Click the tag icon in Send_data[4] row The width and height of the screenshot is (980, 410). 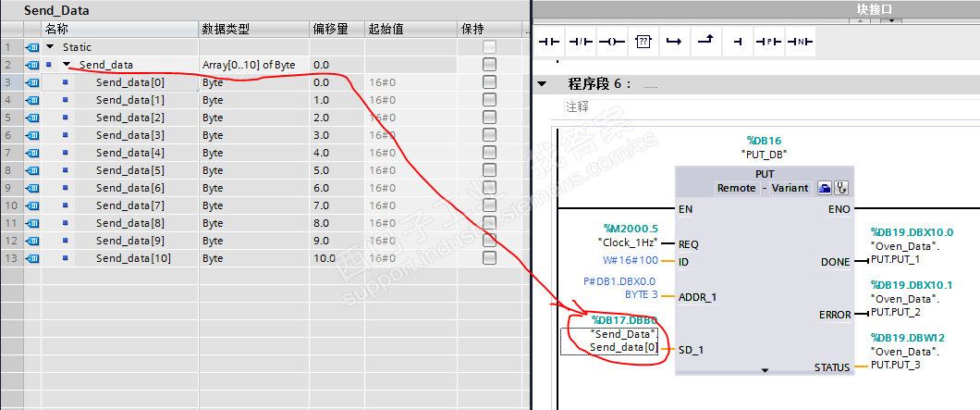(31, 152)
